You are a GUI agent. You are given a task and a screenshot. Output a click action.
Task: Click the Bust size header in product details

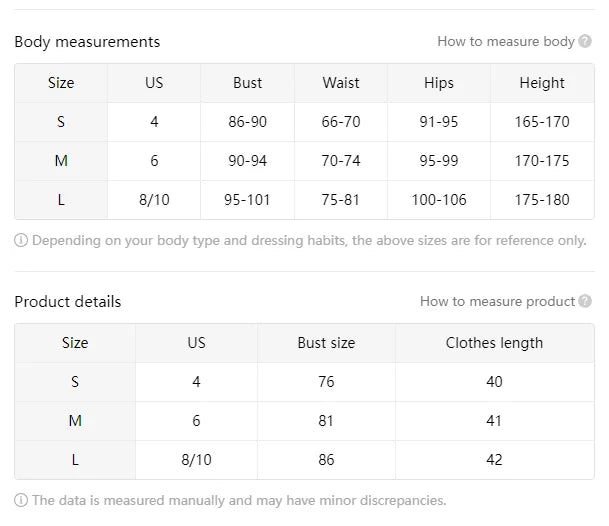coord(326,343)
